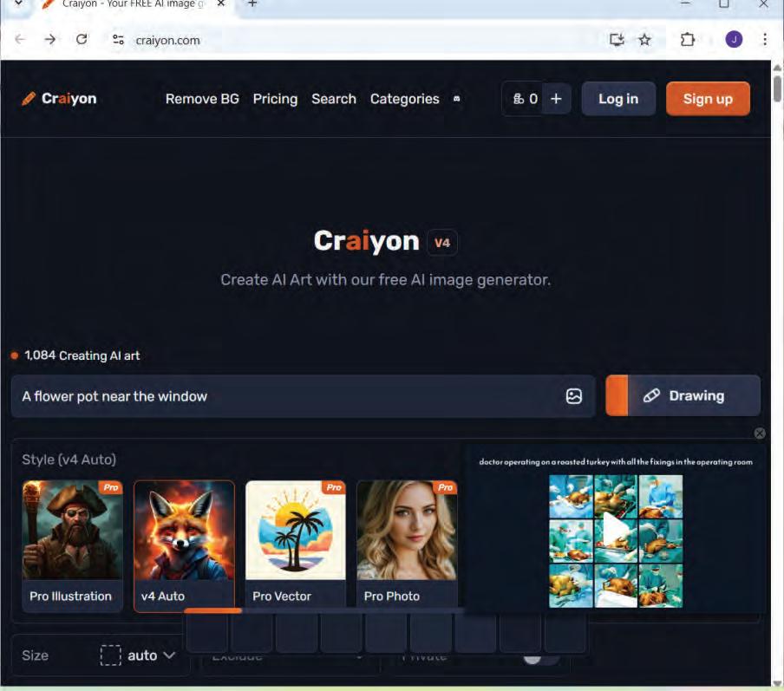Click the browser forward arrow
The width and height of the screenshot is (784, 691).
tap(50, 39)
